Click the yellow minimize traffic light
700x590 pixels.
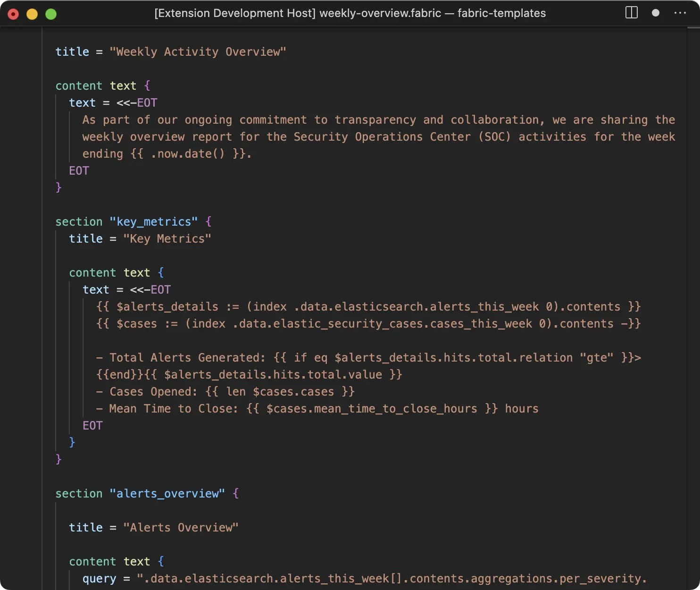click(x=32, y=14)
